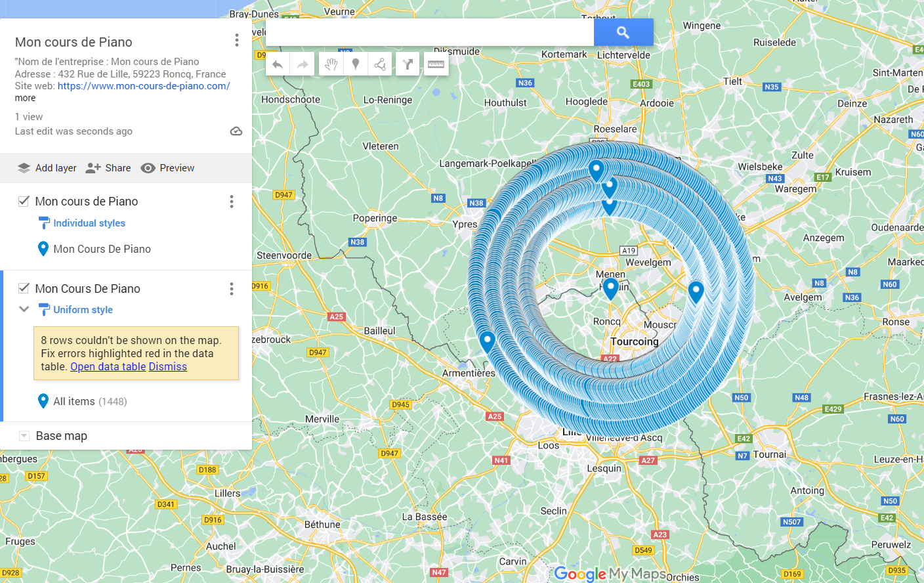The width and height of the screenshot is (924, 583).
Task: Select the add marker tool
Action: click(356, 64)
